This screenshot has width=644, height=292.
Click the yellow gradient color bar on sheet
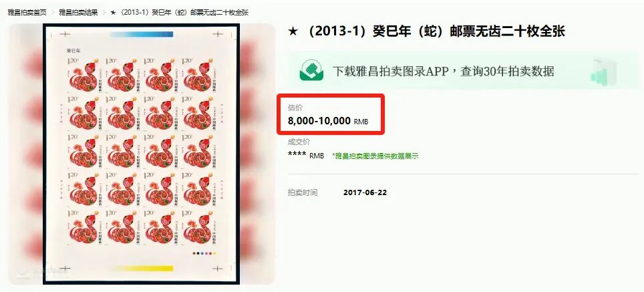pos(142,269)
